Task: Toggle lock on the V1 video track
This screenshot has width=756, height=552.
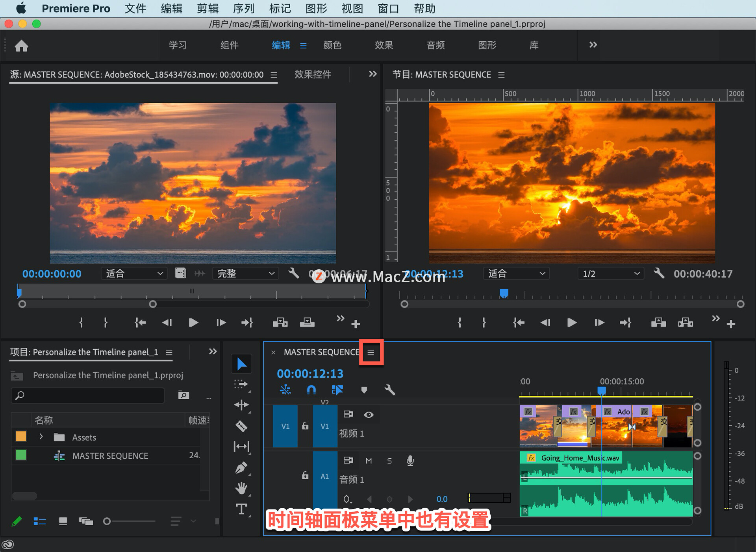Action: [305, 426]
